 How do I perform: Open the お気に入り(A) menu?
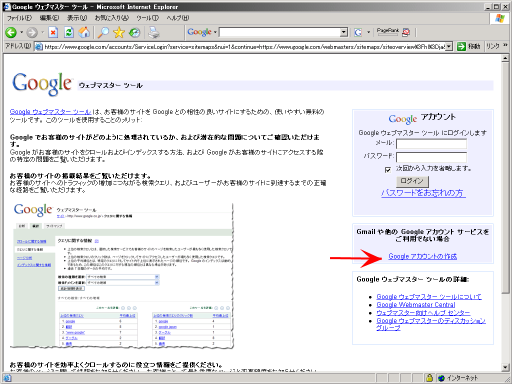[x=112, y=18]
